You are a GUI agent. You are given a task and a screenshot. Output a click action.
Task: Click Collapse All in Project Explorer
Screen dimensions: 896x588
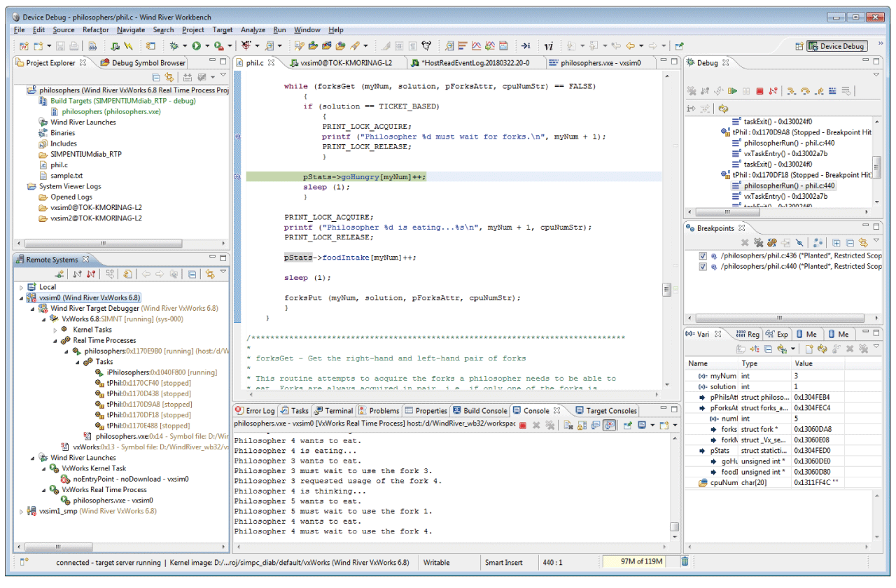pos(156,77)
